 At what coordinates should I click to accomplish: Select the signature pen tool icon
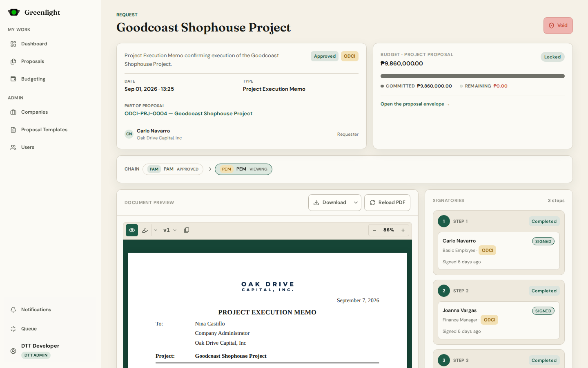point(145,230)
